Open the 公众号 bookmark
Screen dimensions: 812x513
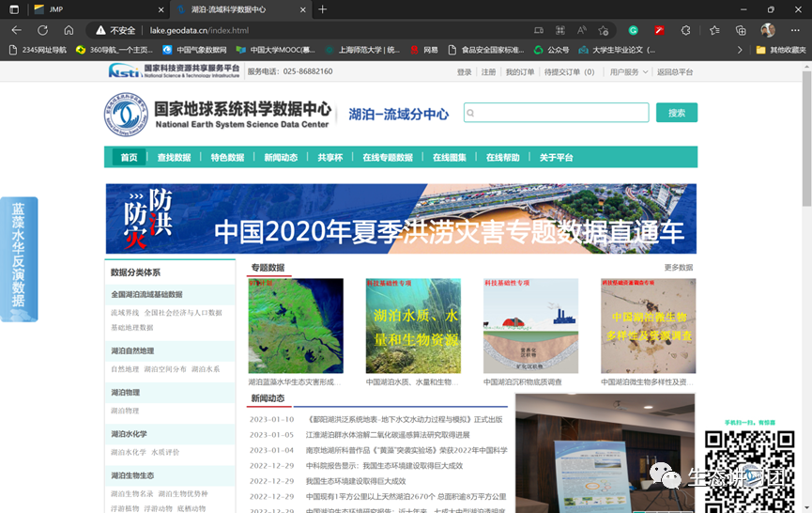coord(552,50)
